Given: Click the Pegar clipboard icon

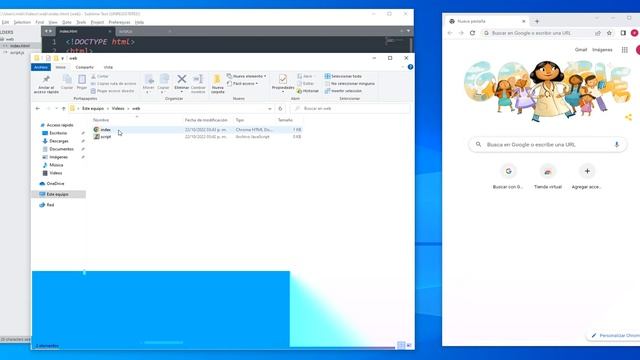Looking at the screenshot, I should (x=82, y=80).
